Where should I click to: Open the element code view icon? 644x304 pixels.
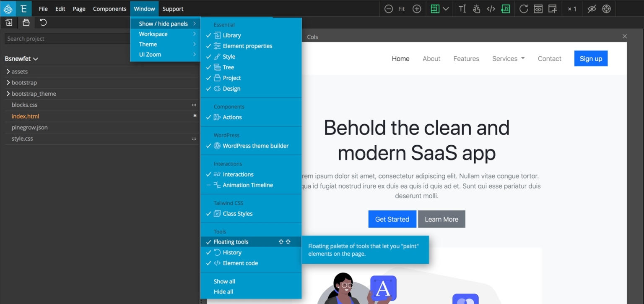[491, 8]
